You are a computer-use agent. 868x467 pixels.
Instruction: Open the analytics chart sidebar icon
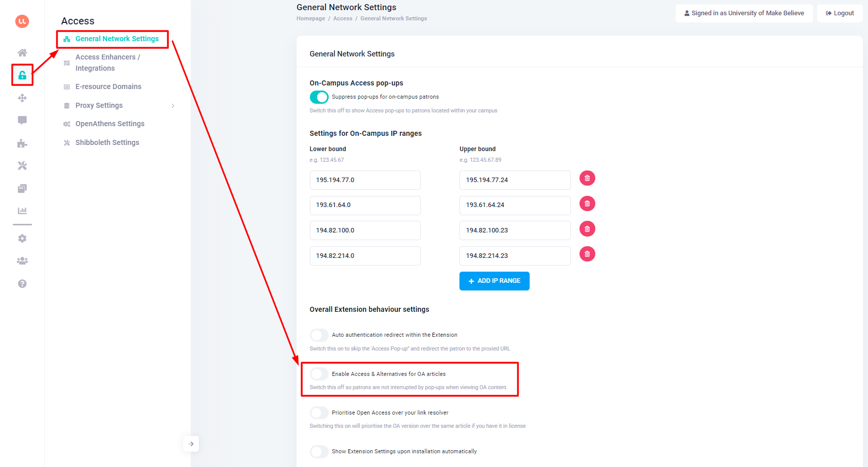pyautogui.click(x=22, y=211)
